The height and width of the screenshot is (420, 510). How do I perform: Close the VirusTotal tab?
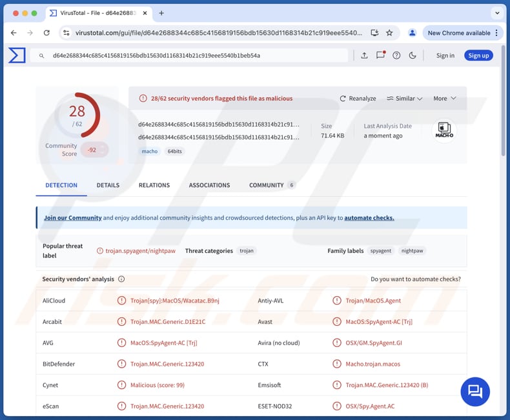tap(145, 13)
